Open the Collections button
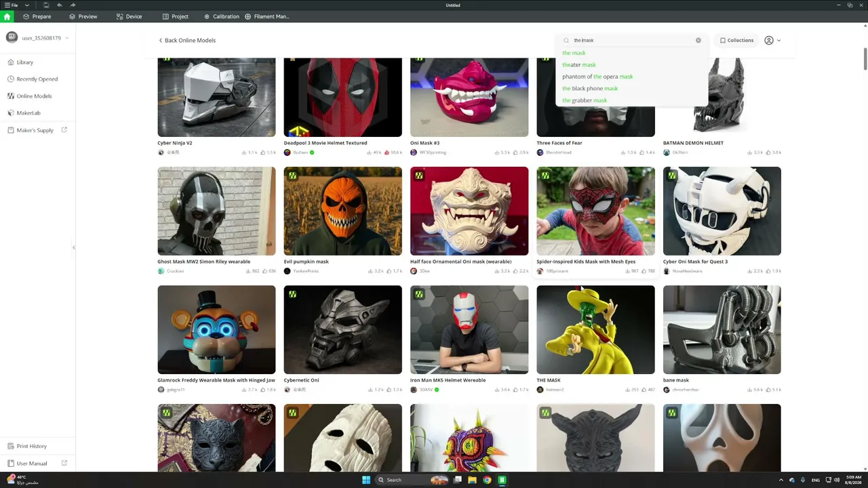 [736, 41]
